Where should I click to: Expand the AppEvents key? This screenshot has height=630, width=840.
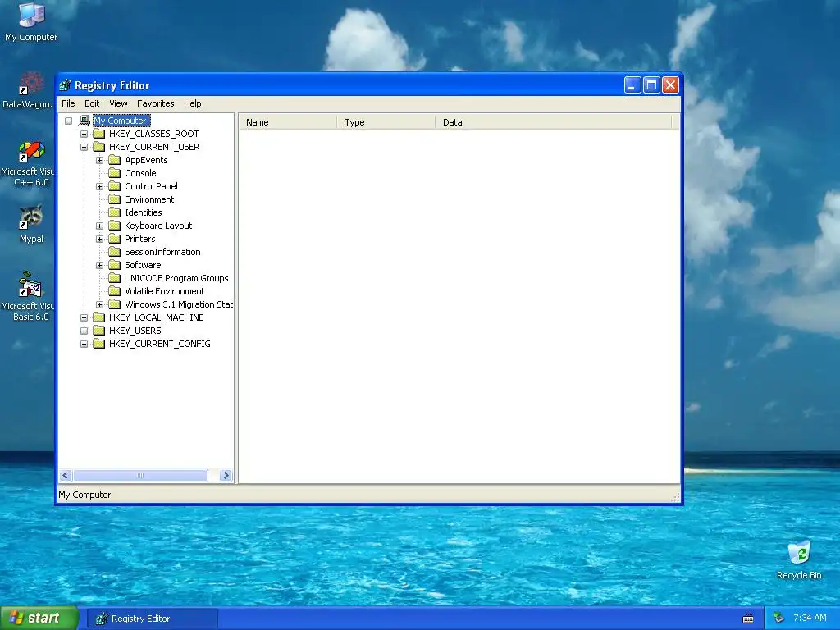coord(99,160)
